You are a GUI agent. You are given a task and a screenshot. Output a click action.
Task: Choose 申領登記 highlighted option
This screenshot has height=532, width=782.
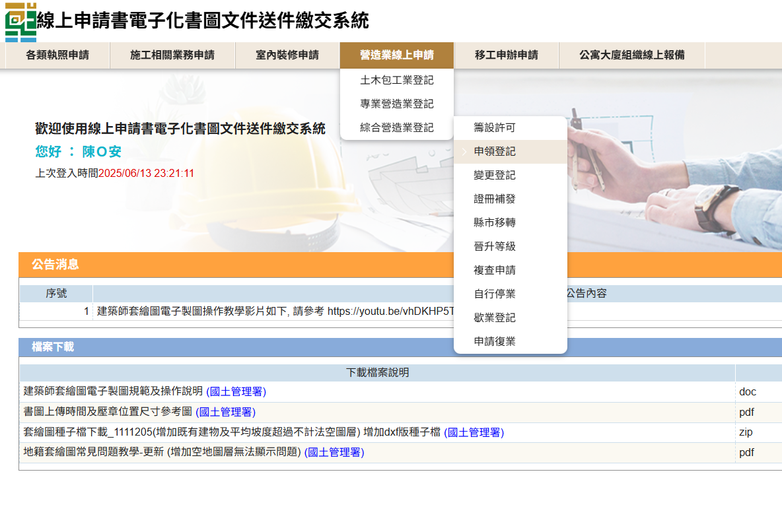pyautogui.click(x=495, y=151)
